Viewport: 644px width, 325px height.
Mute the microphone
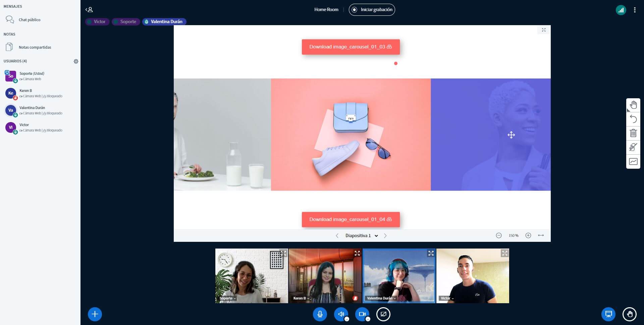coord(320,314)
